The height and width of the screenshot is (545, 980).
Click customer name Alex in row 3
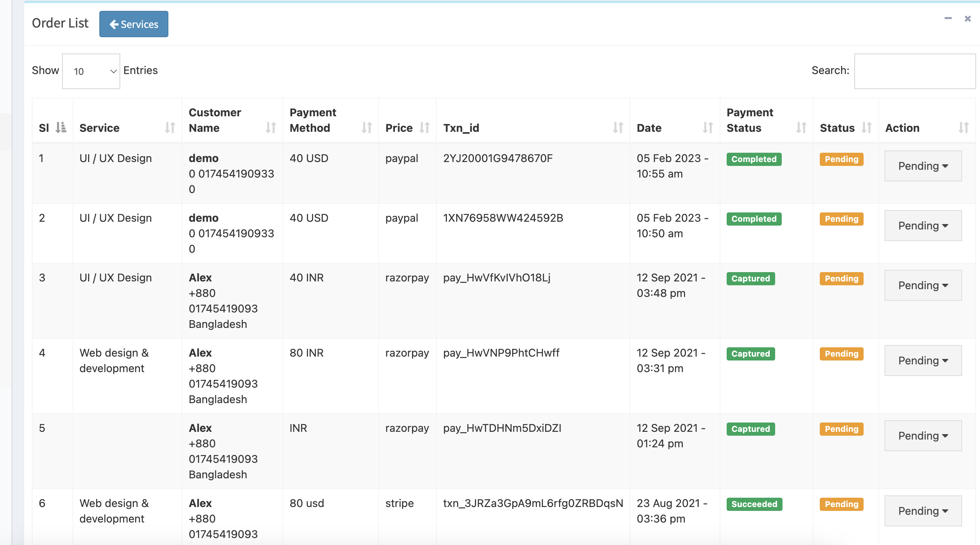(x=200, y=278)
